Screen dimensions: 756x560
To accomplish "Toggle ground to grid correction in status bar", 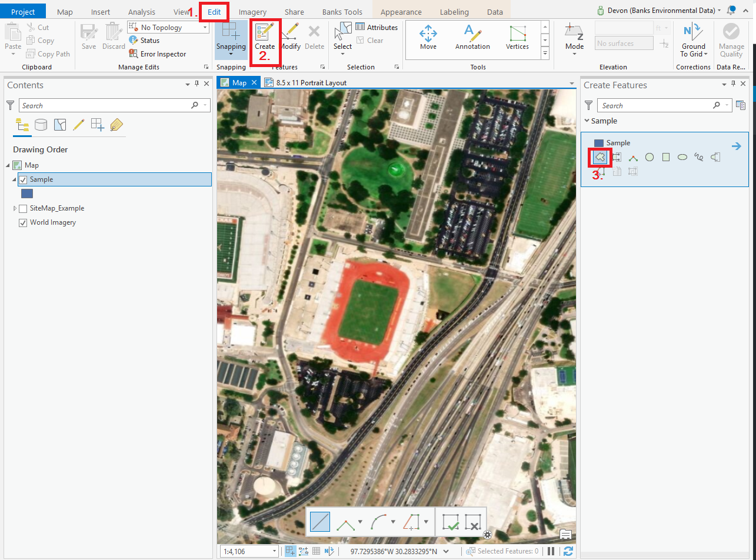I will pos(329,551).
